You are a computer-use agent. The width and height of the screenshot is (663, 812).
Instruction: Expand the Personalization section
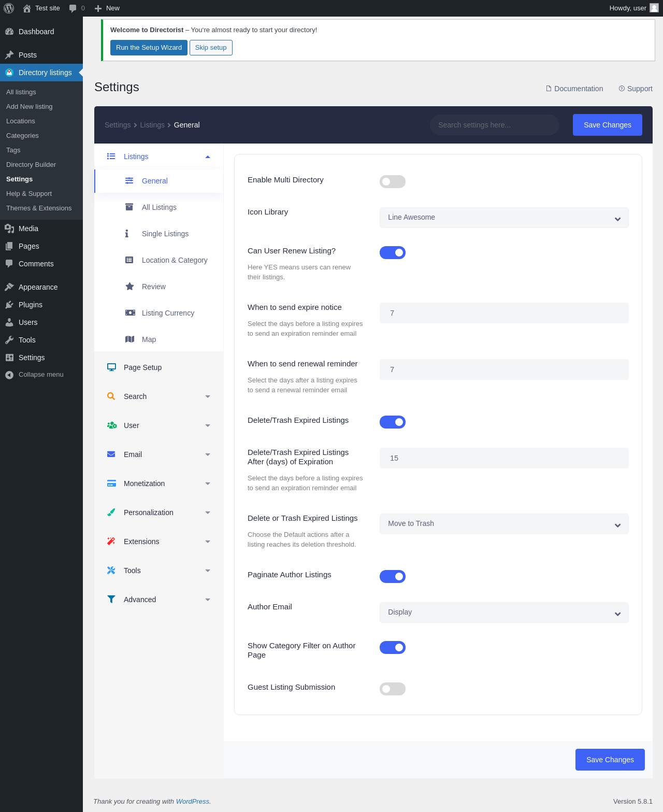(x=208, y=512)
